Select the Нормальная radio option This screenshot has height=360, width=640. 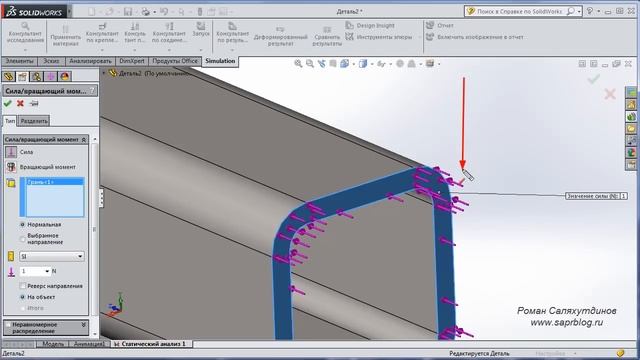coord(22,224)
